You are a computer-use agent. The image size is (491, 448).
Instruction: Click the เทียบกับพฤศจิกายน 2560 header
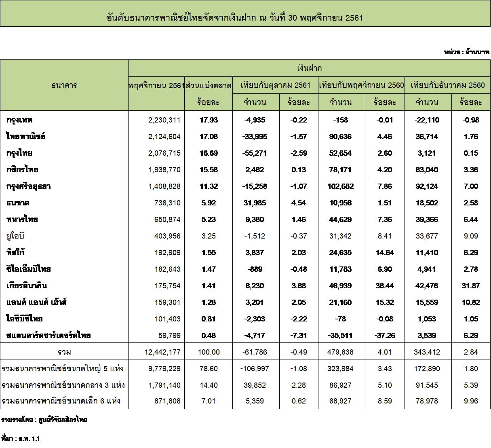(x=362, y=85)
